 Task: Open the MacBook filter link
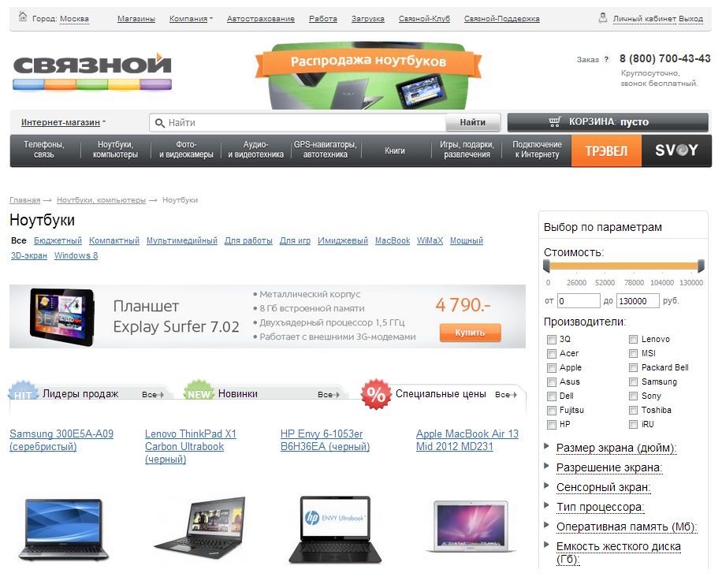pos(393,240)
